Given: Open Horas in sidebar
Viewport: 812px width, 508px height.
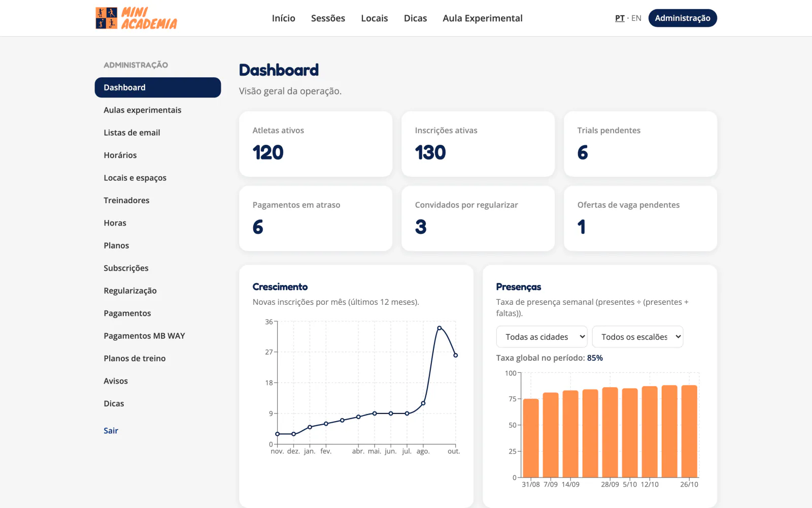Looking at the screenshot, I should (x=158, y=223).
